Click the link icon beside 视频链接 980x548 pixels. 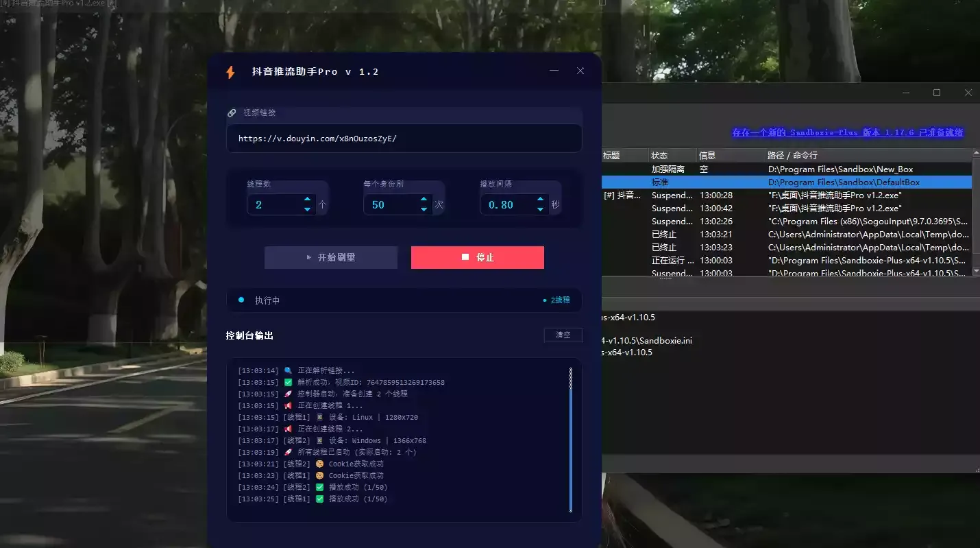[x=232, y=112]
